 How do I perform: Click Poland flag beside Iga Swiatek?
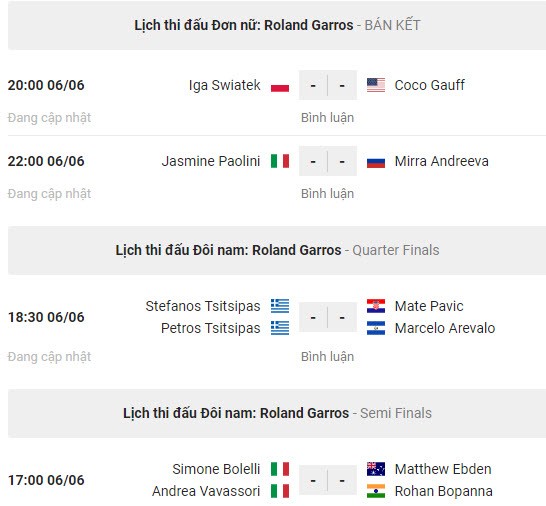pyautogui.click(x=280, y=85)
